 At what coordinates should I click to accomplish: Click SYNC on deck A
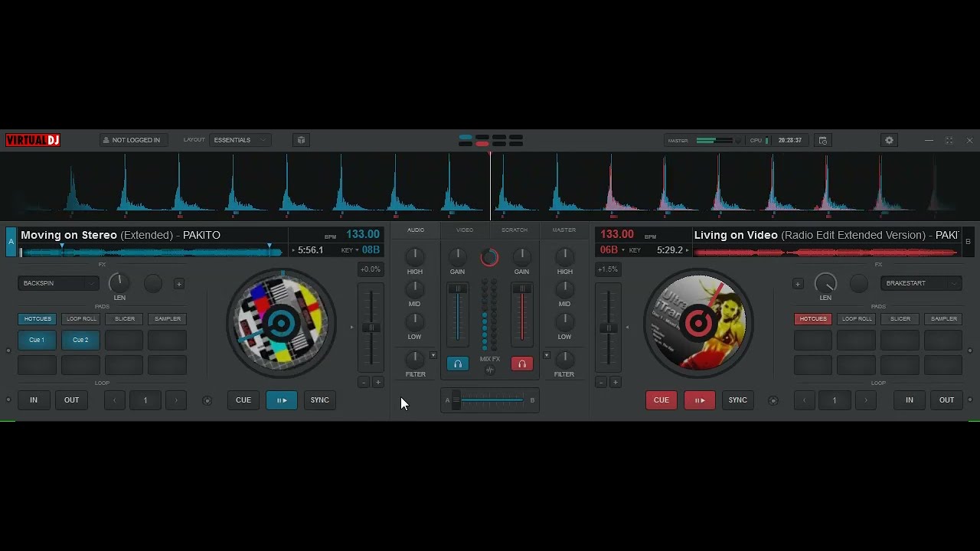pos(320,400)
